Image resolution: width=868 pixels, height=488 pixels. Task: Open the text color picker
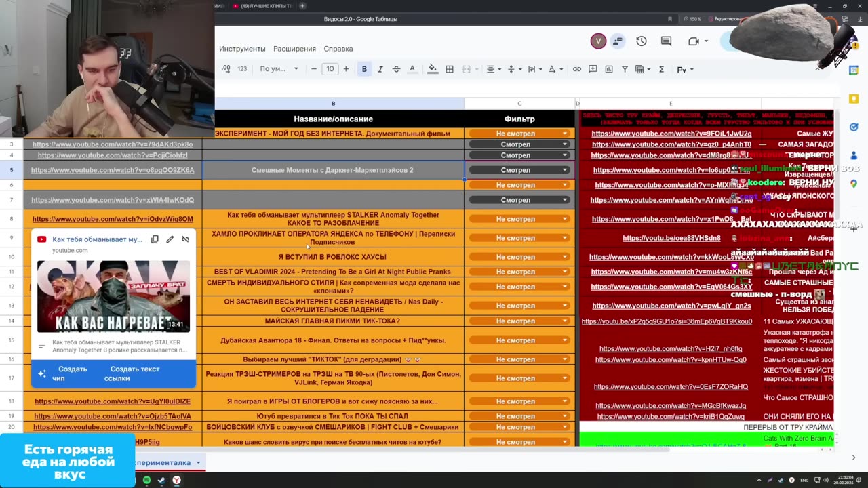pyautogui.click(x=412, y=69)
